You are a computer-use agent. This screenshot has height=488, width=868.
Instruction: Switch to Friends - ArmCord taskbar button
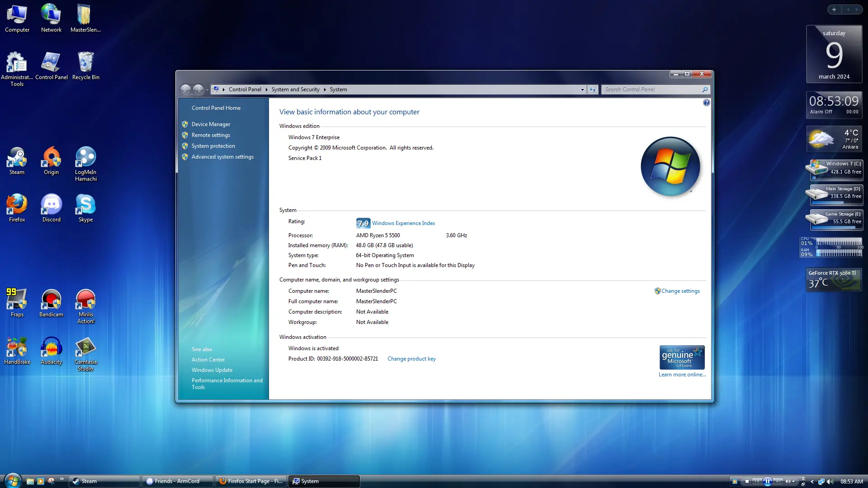178,481
